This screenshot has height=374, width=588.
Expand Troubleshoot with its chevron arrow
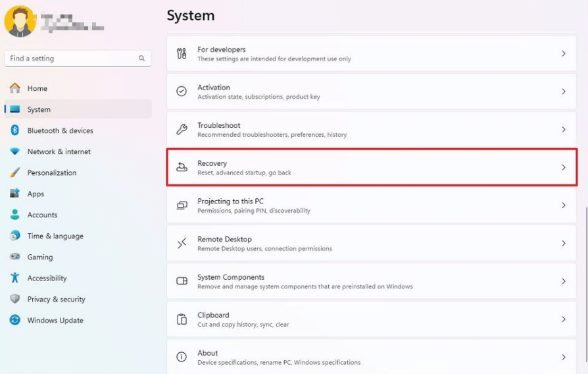tap(563, 130)
